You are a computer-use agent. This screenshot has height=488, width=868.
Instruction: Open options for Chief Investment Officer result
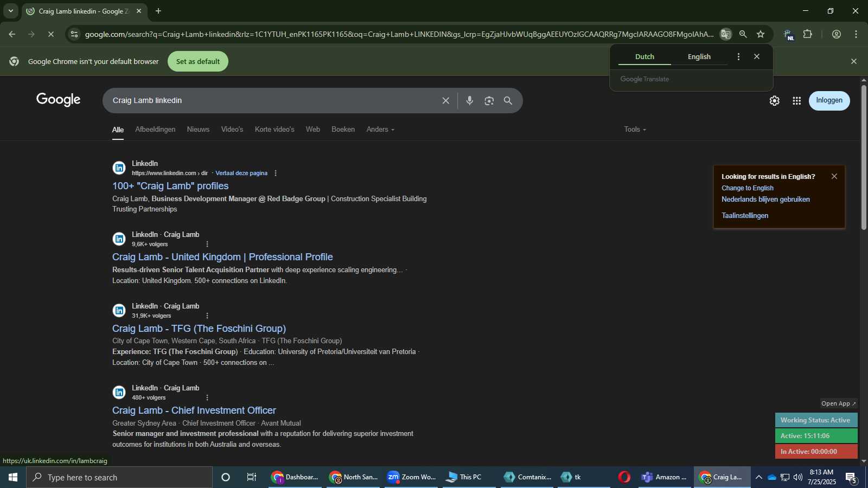(207, 397)
